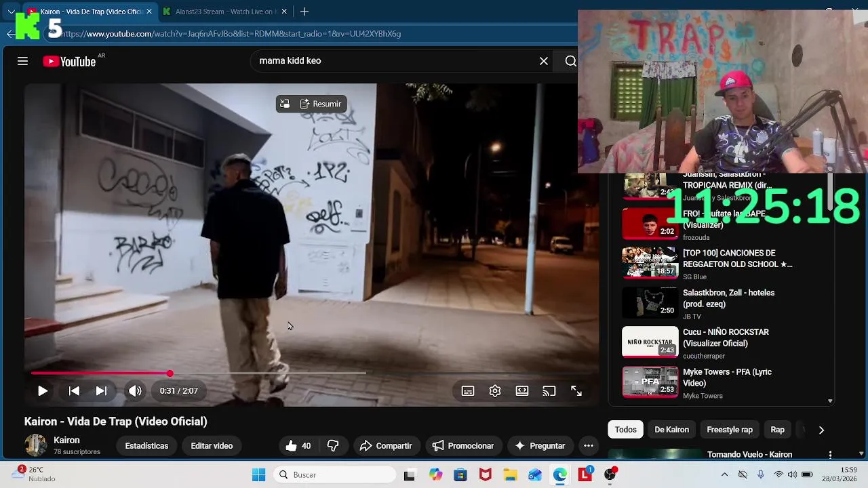
Task: Open the three-dot more actions menu
Action: click(x=589, y=446)
